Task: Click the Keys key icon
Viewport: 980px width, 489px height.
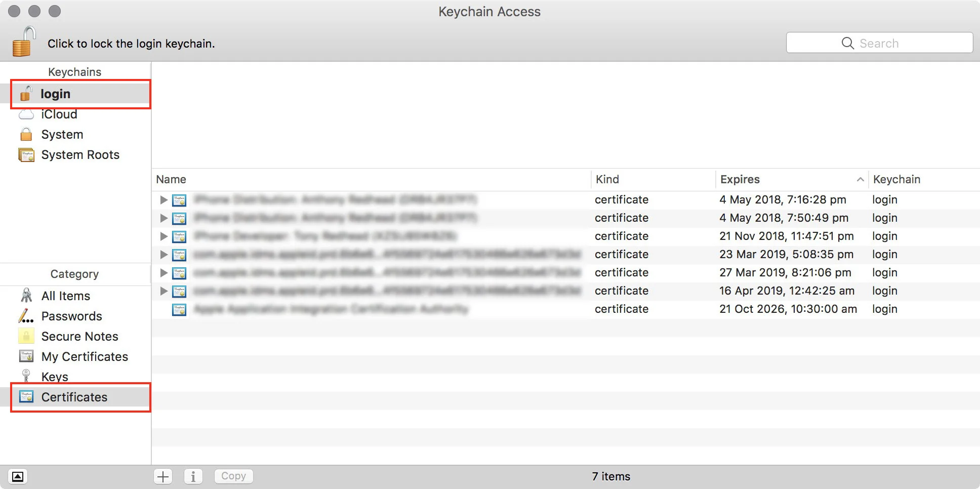Action: click(26, 376)
